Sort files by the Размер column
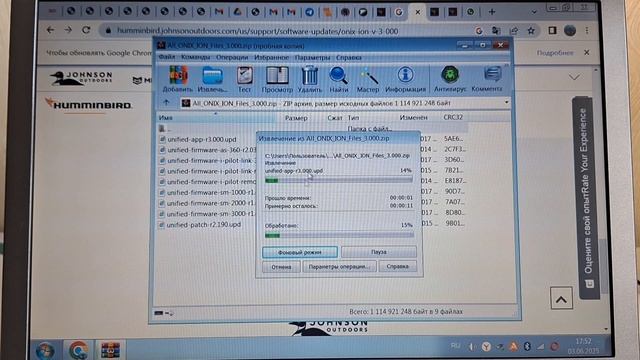 (296, 118)
